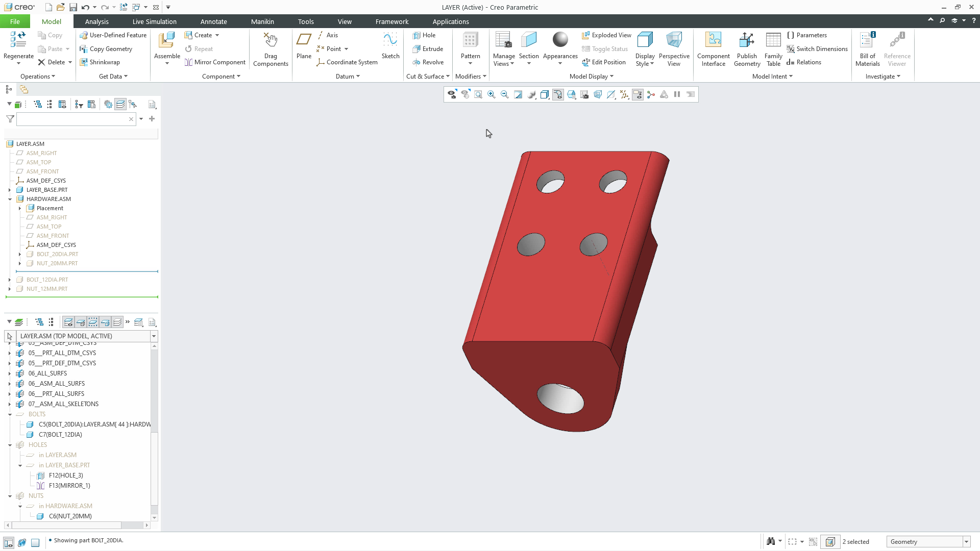Click the model tree filter search field
The width and height of the screenshot is (980, 551).
point(76,119)
